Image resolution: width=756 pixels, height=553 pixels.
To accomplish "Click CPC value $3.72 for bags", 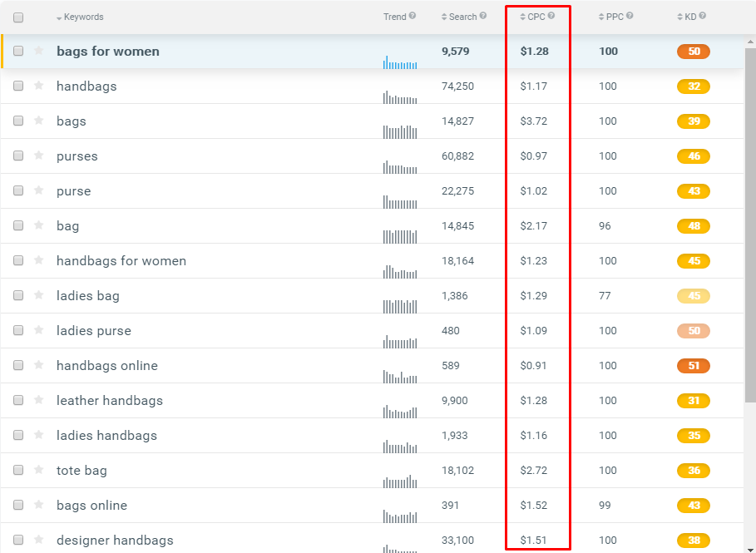I will tap(533, 121).
